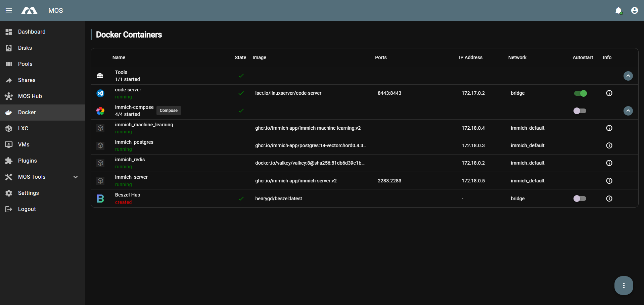This screenshot has width=644, height=305.
Task: Open the Beszel-Hub container icon
Action: click(100, 198)
